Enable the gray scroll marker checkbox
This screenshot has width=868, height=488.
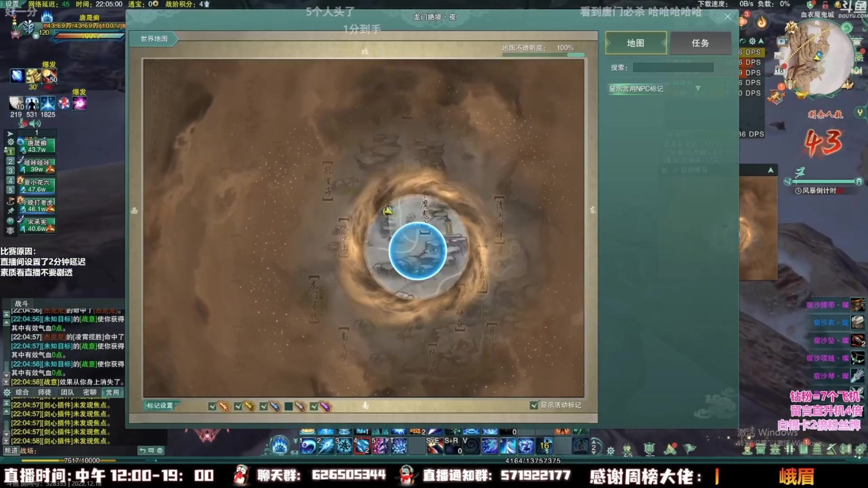click(x=289, y=406)
